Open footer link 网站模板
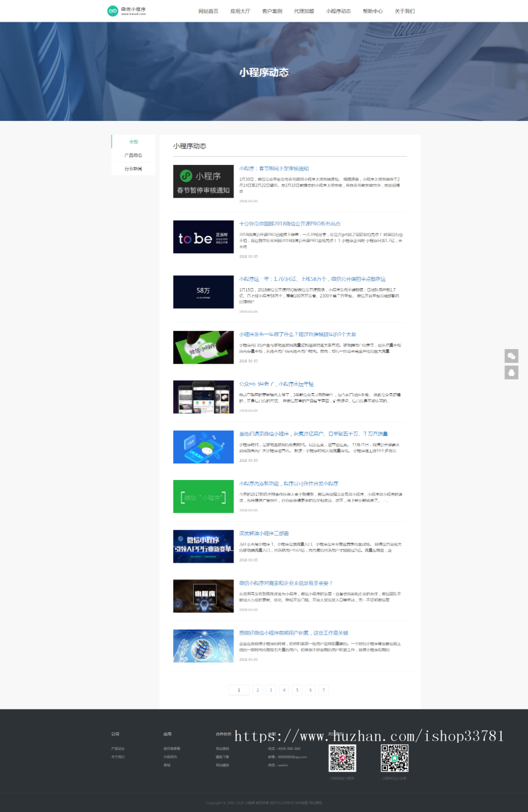The image size is (528, 812). pos(222,765)
